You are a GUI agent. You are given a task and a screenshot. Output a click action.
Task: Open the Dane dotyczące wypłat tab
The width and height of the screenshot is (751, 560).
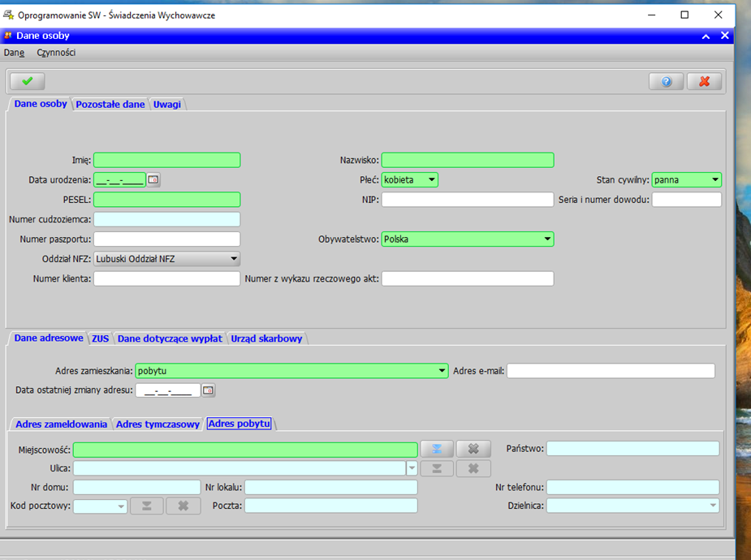click(x=170, y=339)
